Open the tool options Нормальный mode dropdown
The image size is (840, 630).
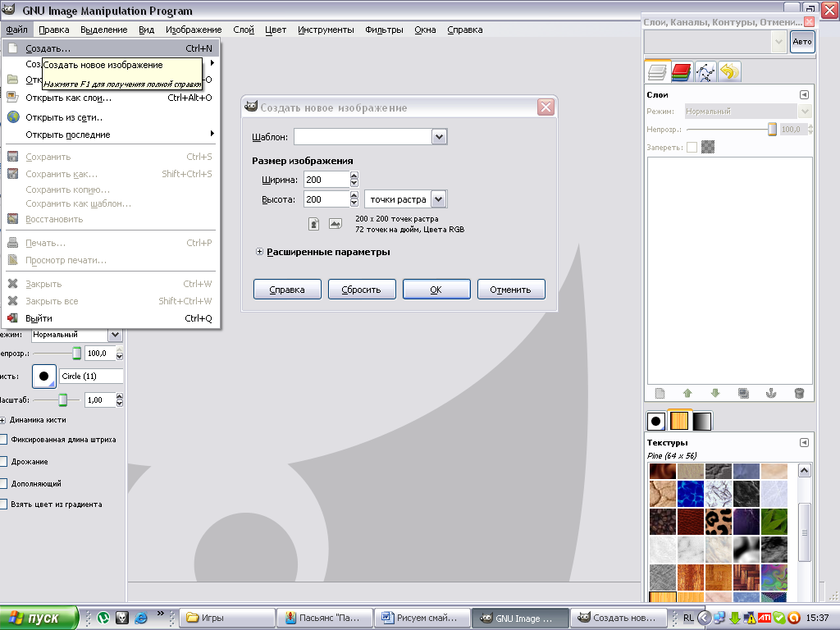pos(115,335)
